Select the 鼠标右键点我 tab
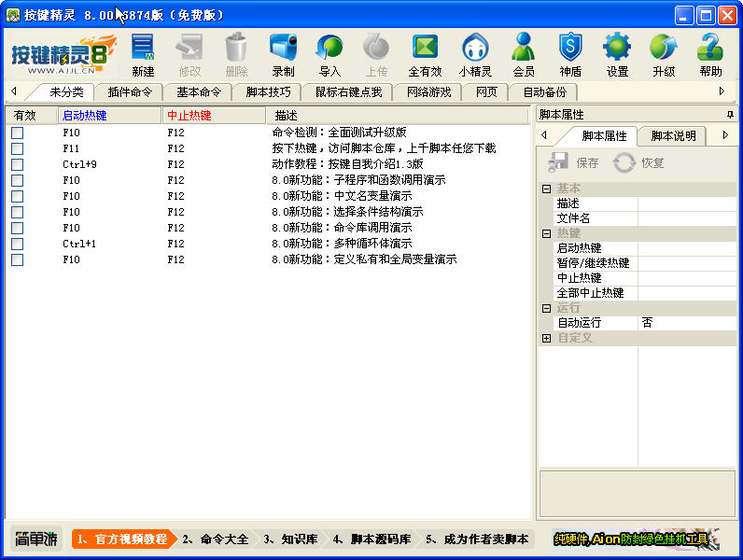 click(349, 91)
